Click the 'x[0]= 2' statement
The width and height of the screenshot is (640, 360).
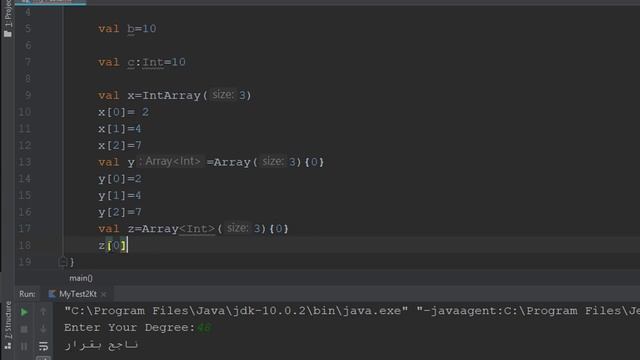point(124,112)
